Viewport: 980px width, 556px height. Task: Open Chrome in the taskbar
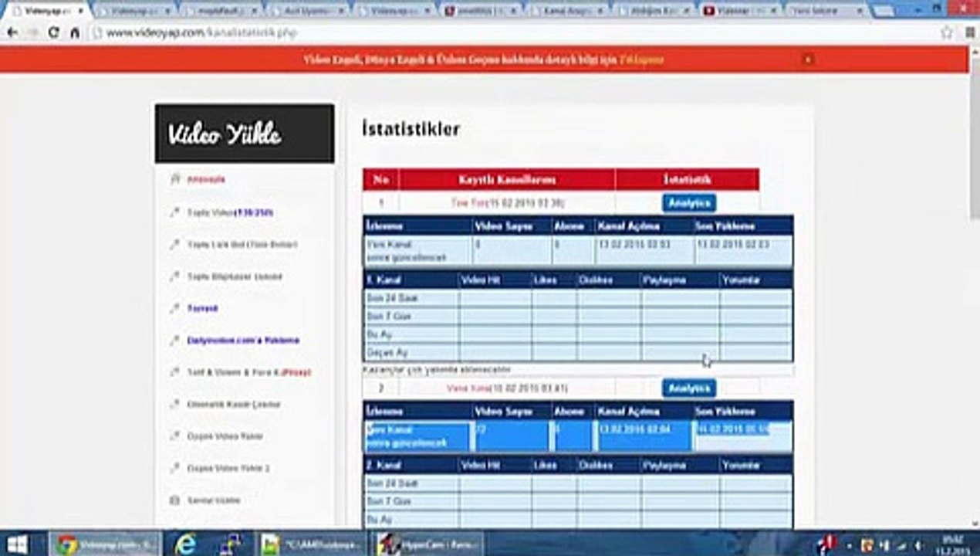tap(106, 544)
